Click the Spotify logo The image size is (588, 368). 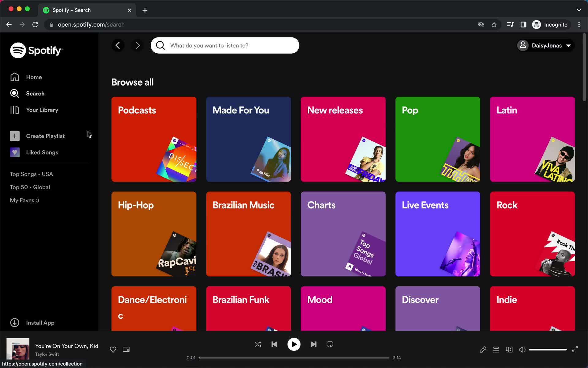pos(36,50)
